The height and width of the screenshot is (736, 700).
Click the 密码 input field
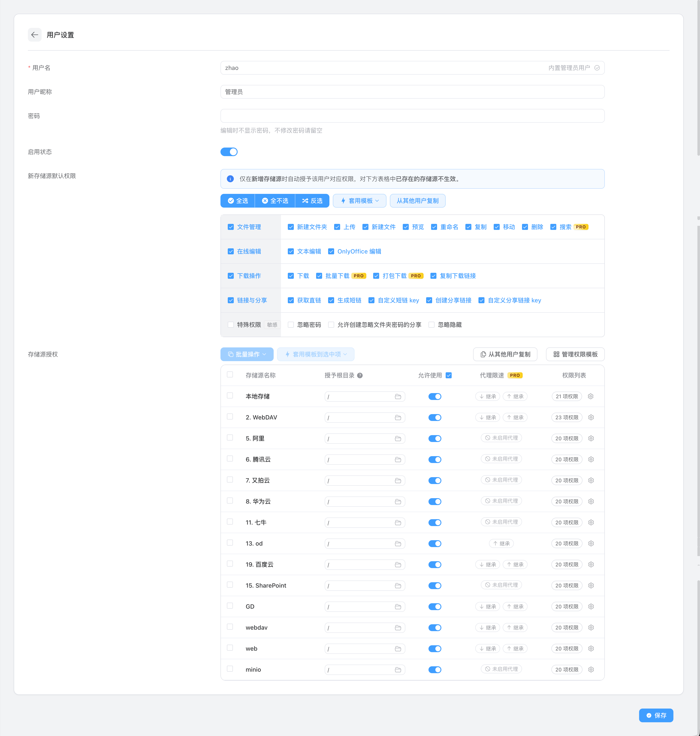pos(412,116)
